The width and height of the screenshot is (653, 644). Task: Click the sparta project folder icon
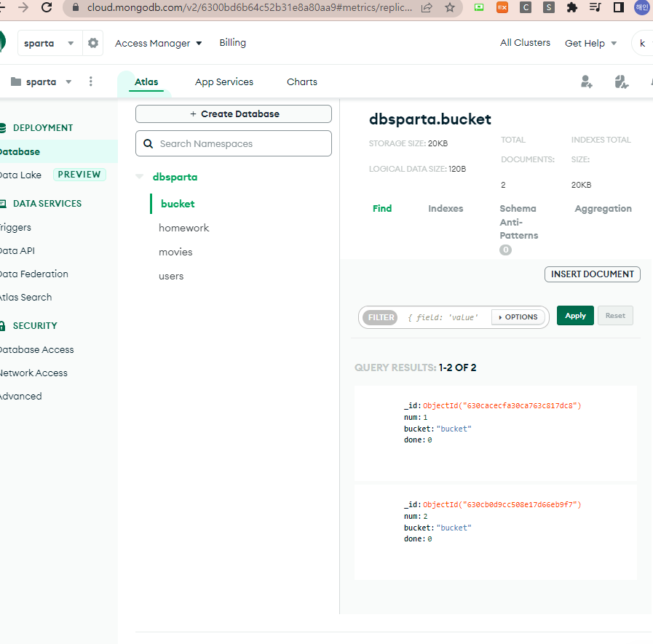16,82
